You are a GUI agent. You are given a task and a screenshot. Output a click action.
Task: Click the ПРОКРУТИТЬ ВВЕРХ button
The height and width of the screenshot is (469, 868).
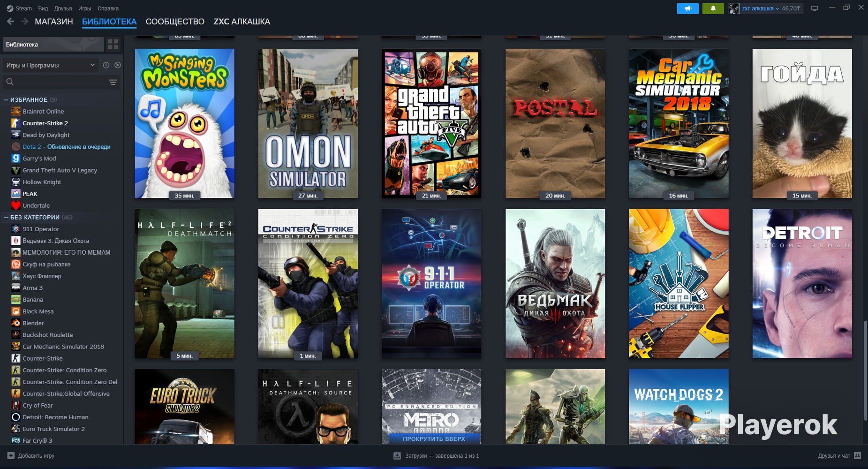tap(434, 439)
